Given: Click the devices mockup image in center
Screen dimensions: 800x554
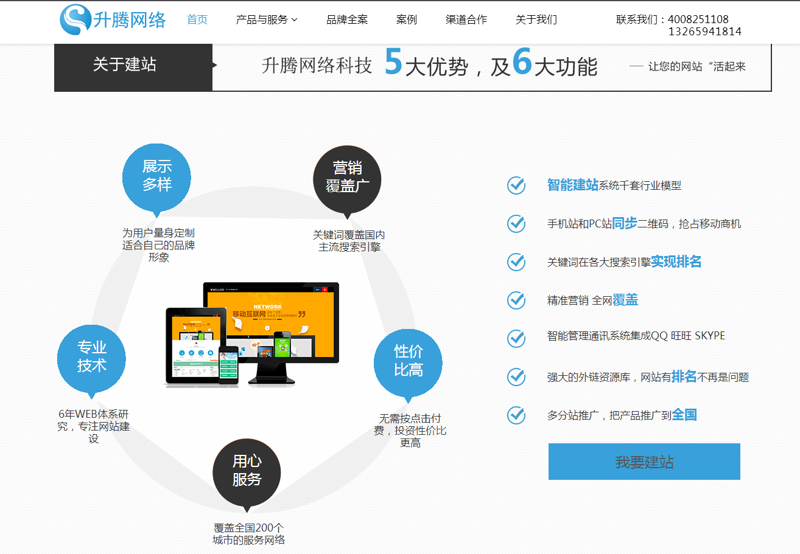Looking at the screenshot, I should point(252,333).
